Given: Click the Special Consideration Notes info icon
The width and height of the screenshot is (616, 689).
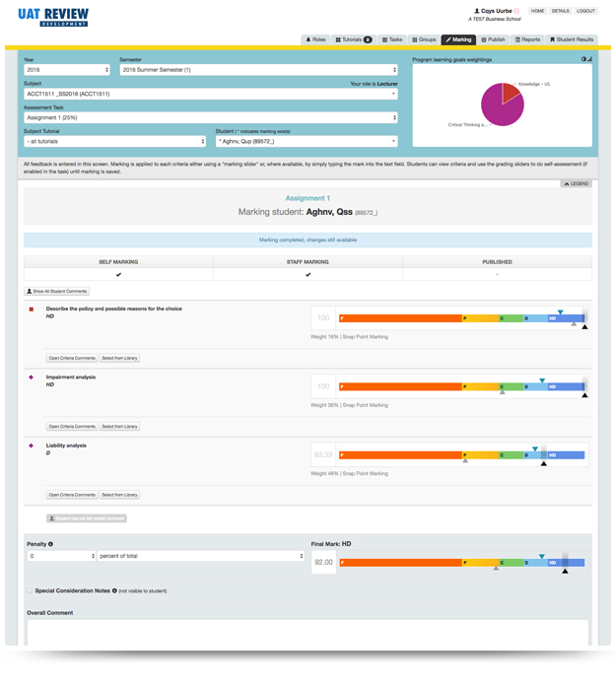Looking at the screenshot, I should [114, 590].
